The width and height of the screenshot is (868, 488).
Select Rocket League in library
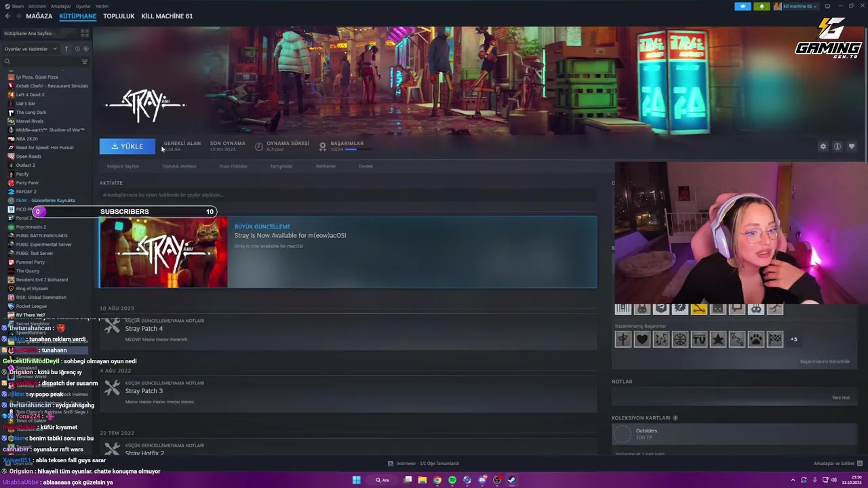click(x=31, y=306)
